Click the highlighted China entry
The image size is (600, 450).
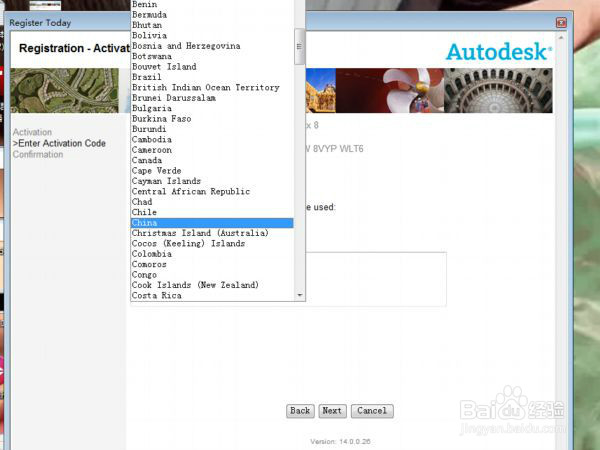212,223
